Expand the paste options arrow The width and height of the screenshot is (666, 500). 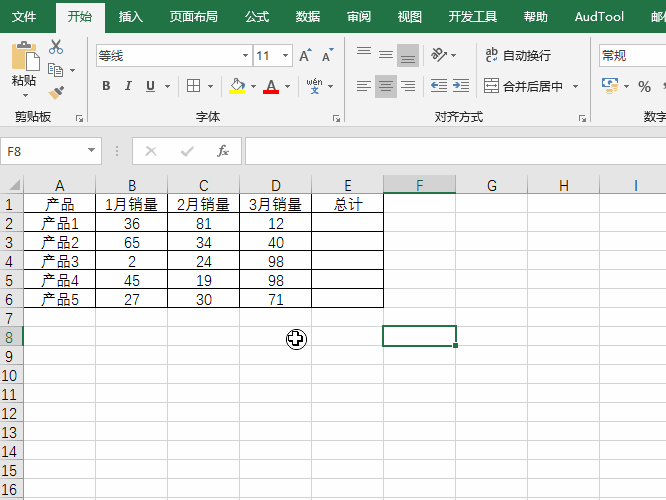point(25,96)
